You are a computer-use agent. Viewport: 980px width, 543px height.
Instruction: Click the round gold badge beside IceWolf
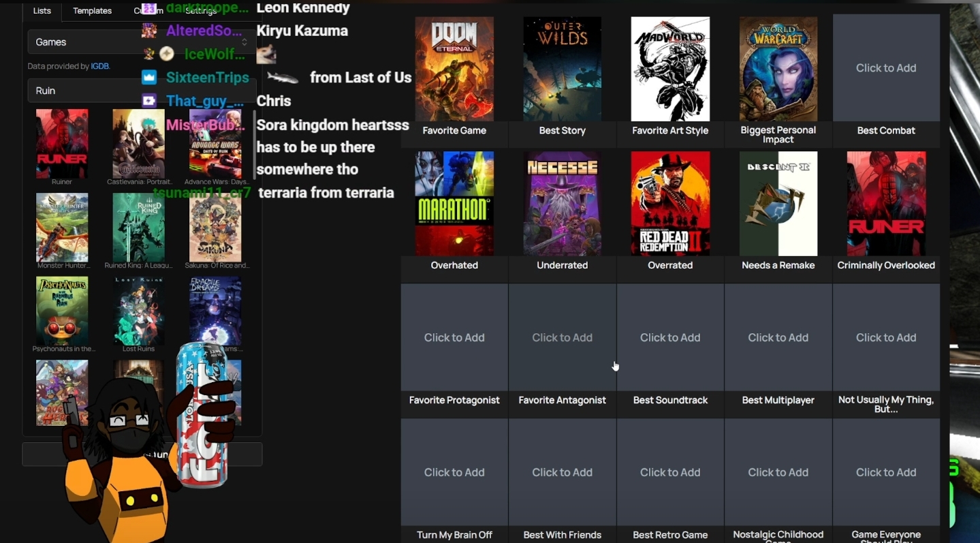(x=167, y=54)
